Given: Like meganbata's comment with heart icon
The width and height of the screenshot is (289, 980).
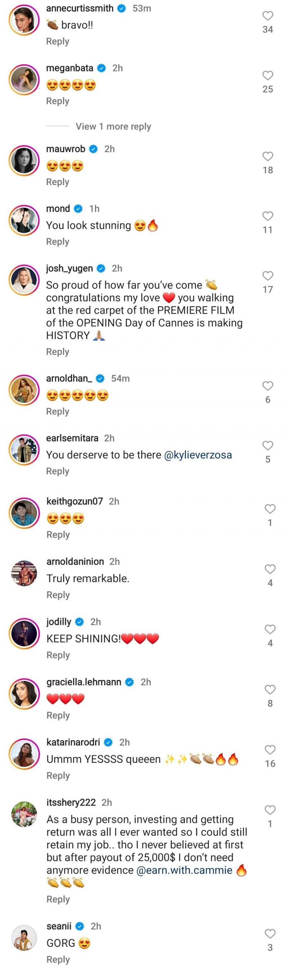Looking at the screenshot, I should coord(268,75).
